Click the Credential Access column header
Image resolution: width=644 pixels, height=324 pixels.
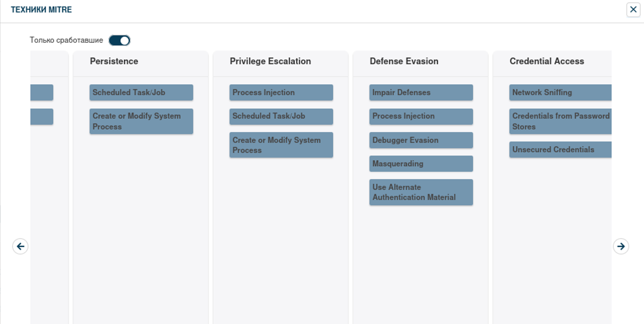(x=546, y=61)
